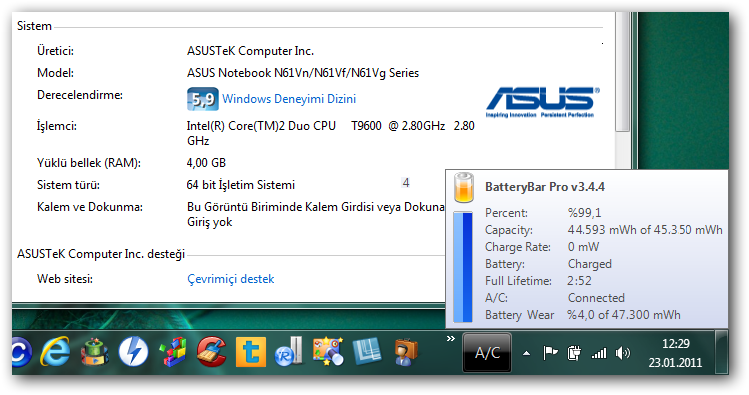This screenshot has height=395, width=749.
Task: Click the ASUSTeK Computer Inc. desteği heading
Action: pos(101,254)
